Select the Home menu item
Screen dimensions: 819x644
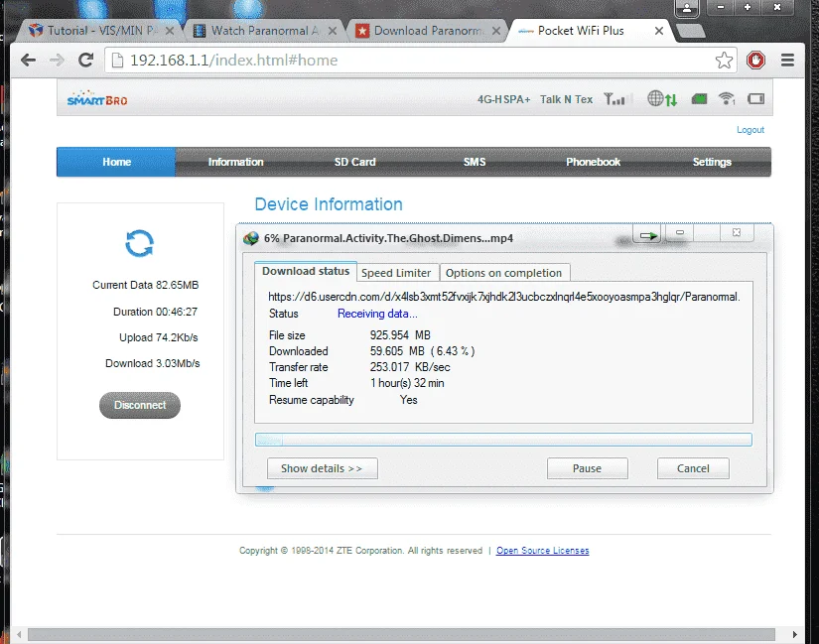(x=116, y=162)
